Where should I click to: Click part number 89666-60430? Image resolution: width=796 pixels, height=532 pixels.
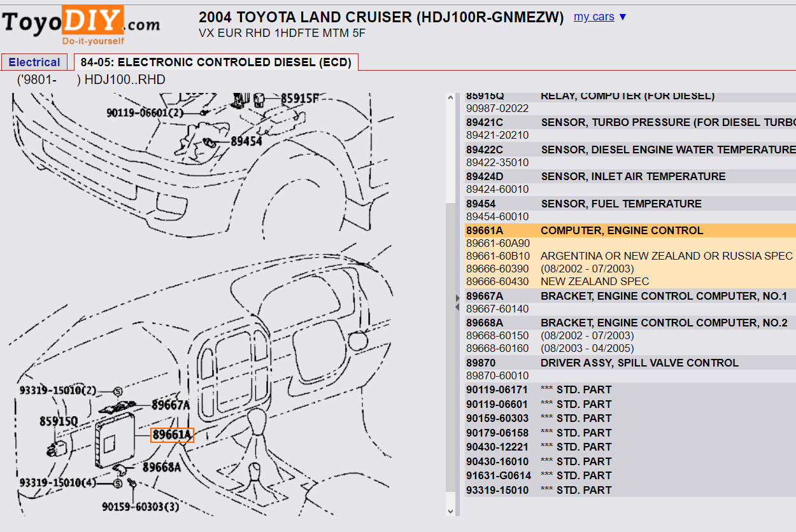tap(497, 281)
